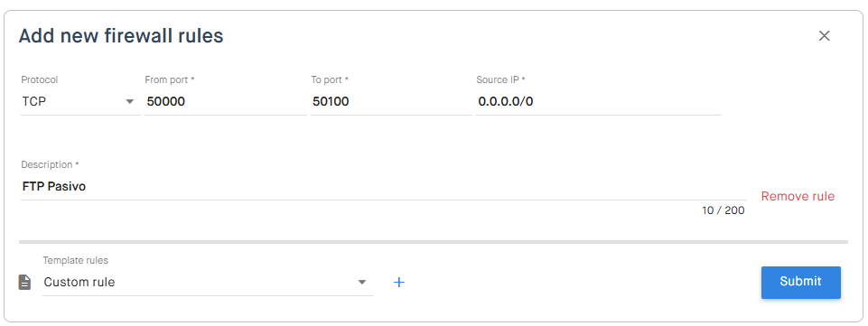
Task: Click the red Remove rule link
Action: [x=798, y=197]
